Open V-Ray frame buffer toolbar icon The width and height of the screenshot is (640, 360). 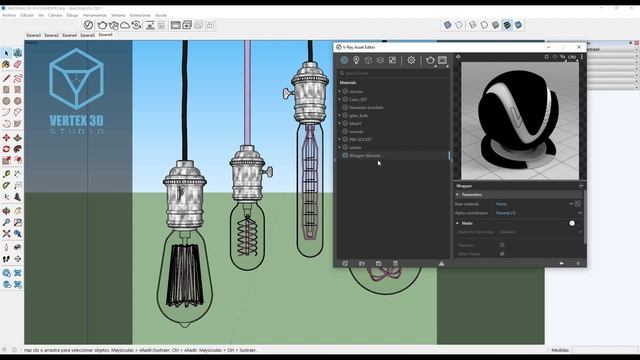176,25
